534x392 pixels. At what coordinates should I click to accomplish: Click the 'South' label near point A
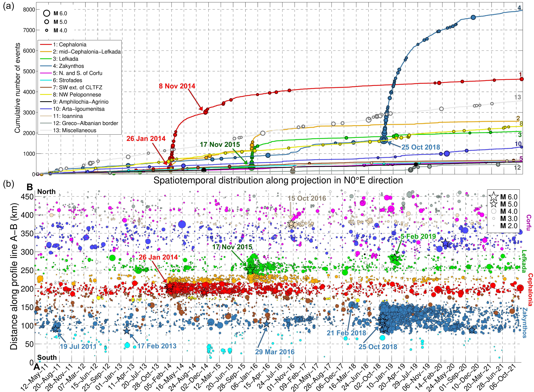click(x=47, y=357)
